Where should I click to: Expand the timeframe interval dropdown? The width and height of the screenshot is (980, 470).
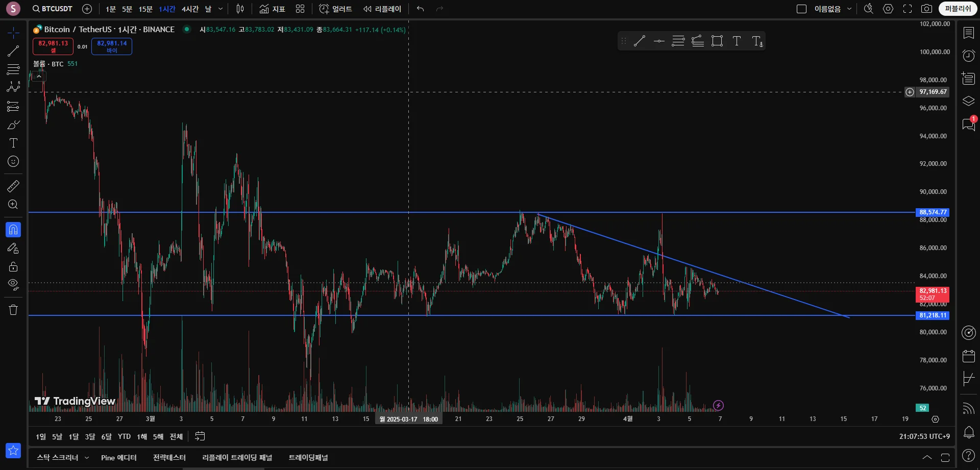(220, 9)
